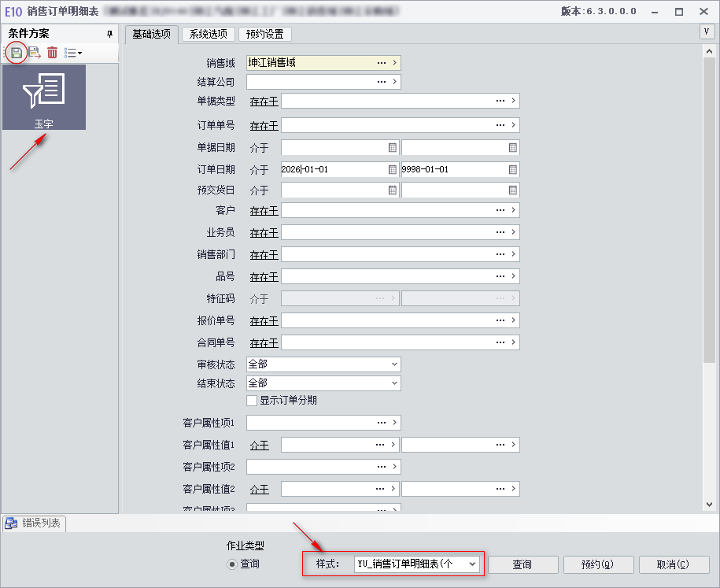Switch to the 预约设置 tab
The width and height of the screenshot is (720, 588).
[x=265, y=34]
